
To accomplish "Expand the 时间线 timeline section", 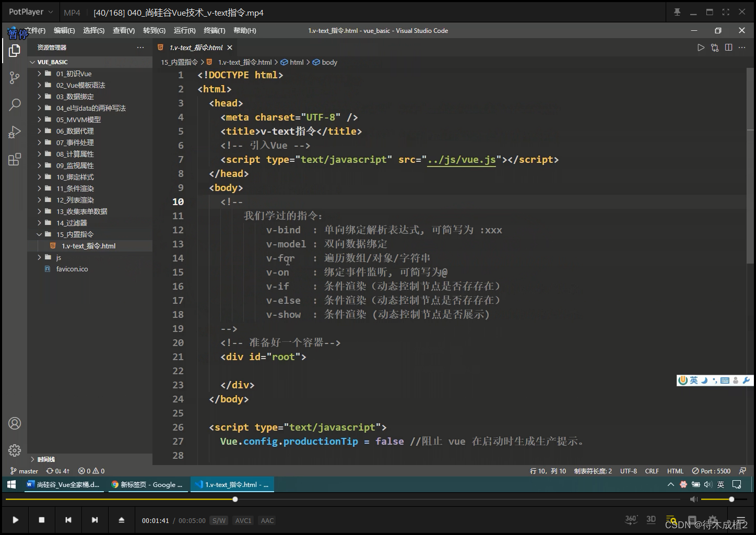I will (90, 459).
